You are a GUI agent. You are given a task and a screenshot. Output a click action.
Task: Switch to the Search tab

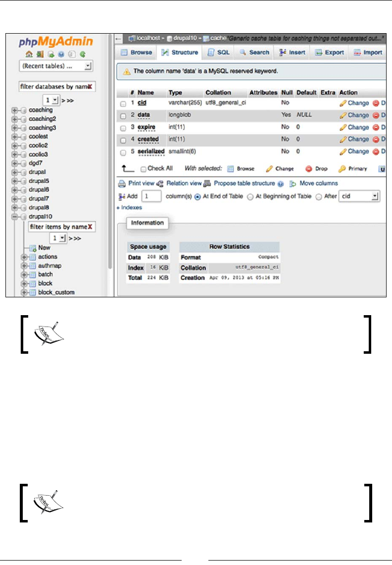click(254, 52)
